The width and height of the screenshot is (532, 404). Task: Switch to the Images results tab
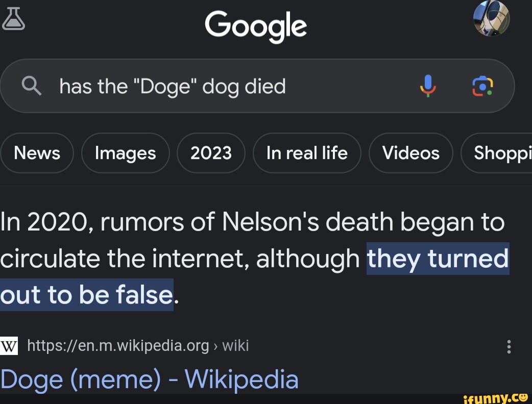point(125,153)
